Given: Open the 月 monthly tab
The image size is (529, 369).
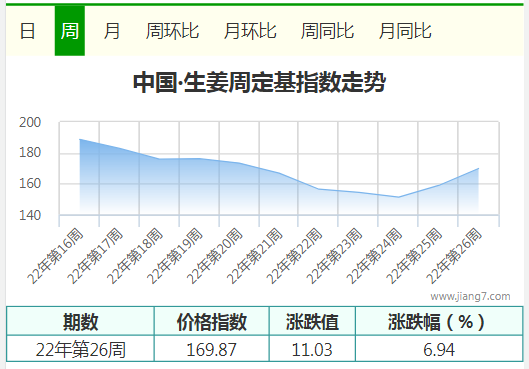Looking at the screenshot, I should [x=112, y=31].
